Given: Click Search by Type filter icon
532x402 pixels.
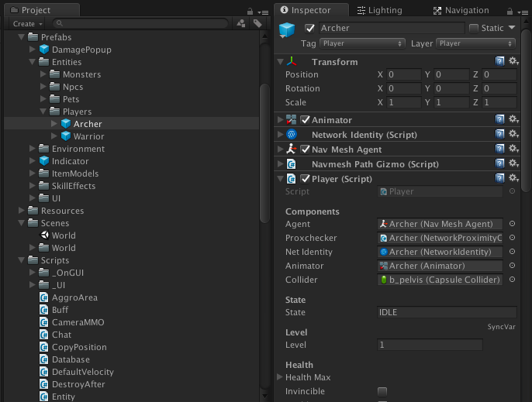Looking at the screenshot, I should (241, 23).
